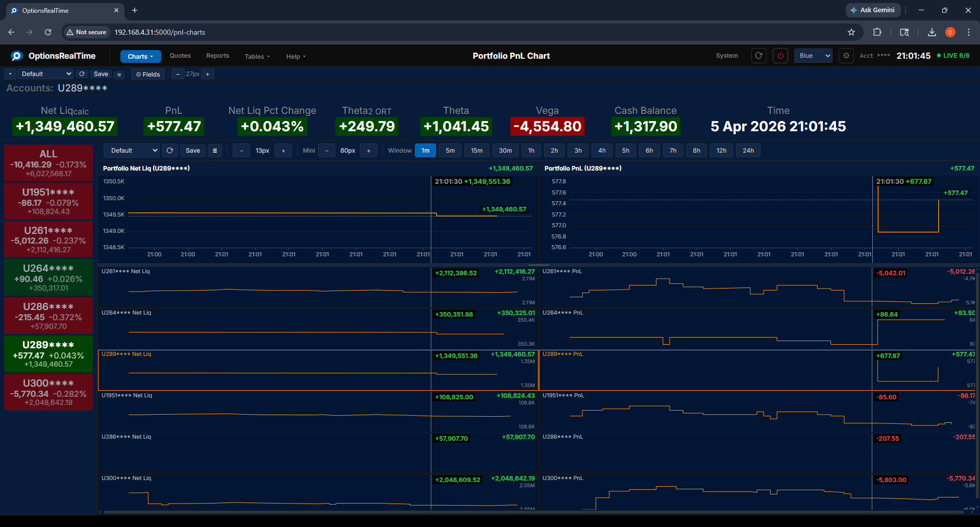Select the U300**** account card
This screenshot has height=527, width=980.
[x=48, y=392]
